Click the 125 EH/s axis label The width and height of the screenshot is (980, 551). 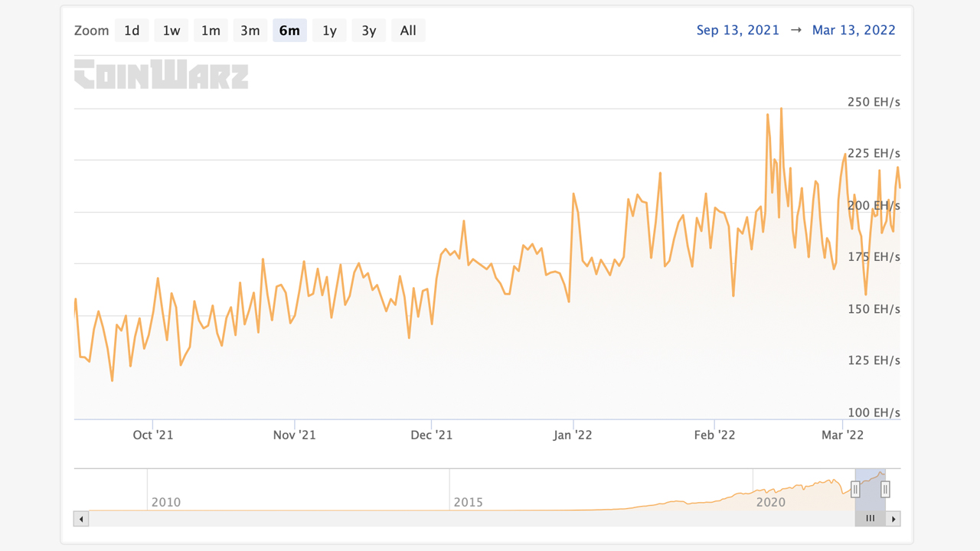[x=874, y=360]
